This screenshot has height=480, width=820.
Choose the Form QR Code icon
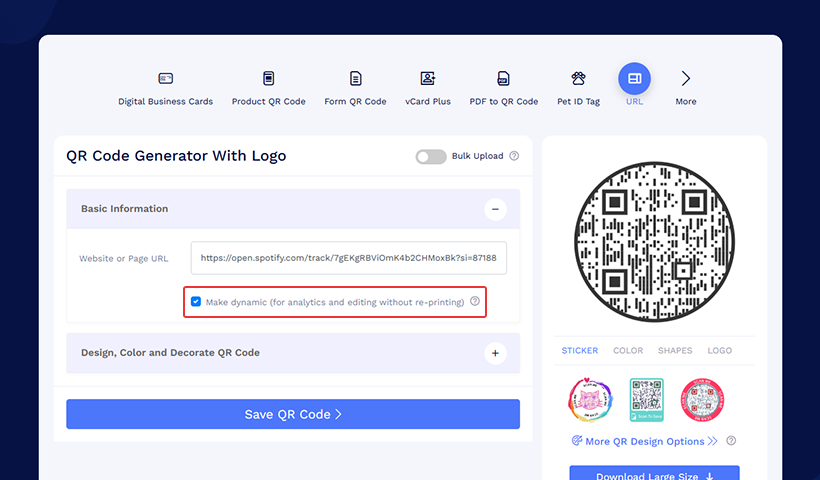click(355, 79)
